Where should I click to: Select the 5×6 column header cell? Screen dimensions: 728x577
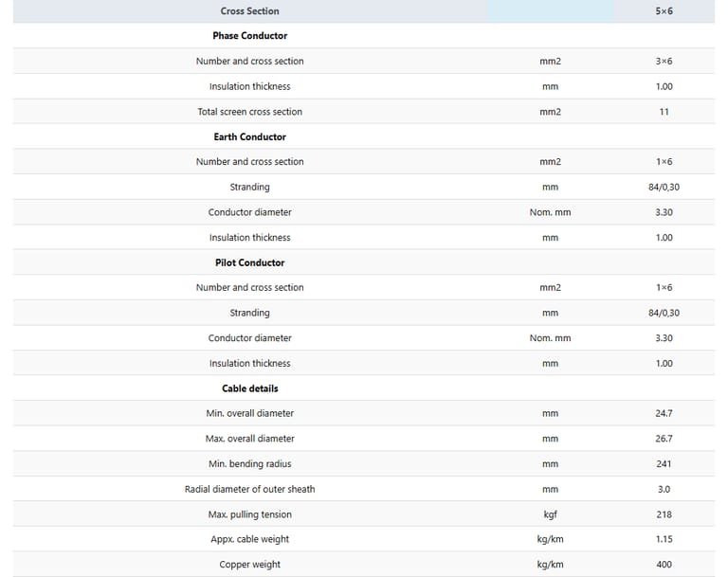[664, 11]
